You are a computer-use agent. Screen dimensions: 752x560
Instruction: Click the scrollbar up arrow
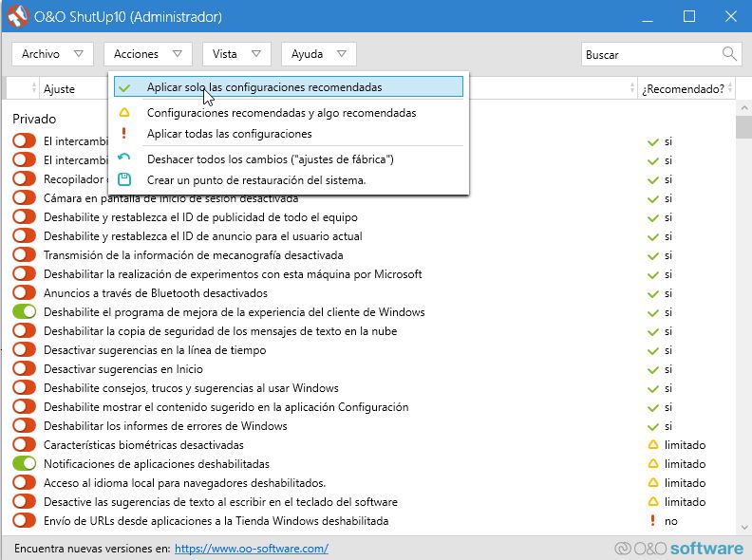(743, 107)
